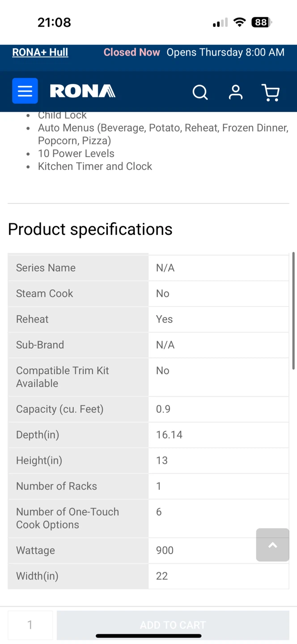Tap the Number of Racks row

coord(148,486)
